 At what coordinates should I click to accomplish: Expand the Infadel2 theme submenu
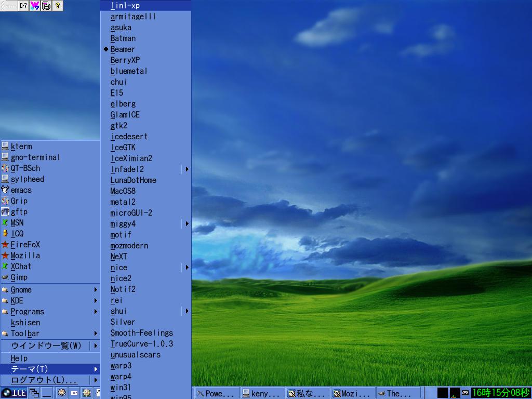tap(187, 169)
